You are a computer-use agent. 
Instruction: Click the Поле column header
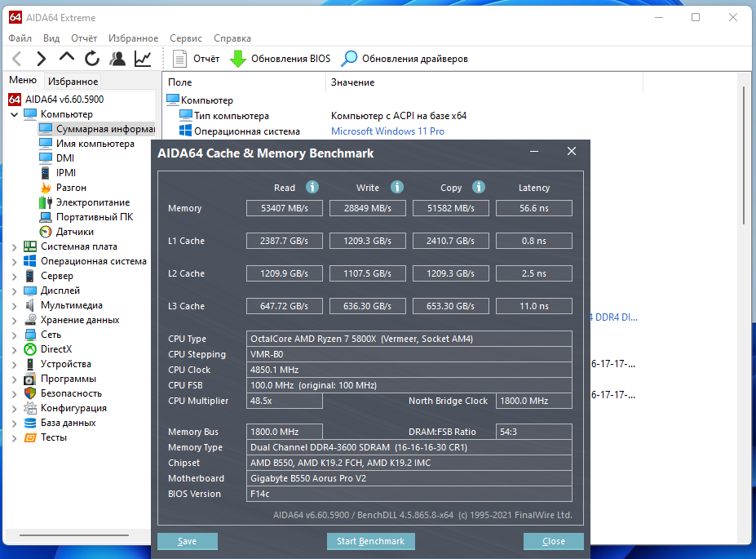[245, 82]
